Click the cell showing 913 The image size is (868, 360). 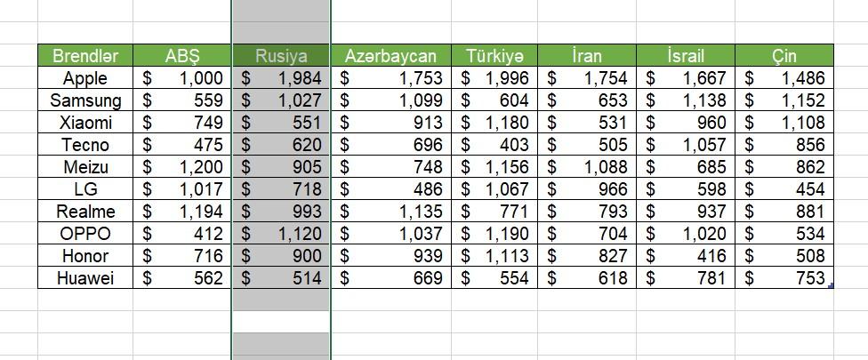pos(390,122)
